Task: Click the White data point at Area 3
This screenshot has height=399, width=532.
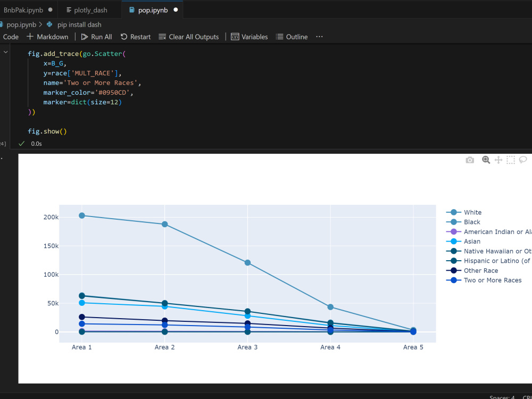Action: 248,263
